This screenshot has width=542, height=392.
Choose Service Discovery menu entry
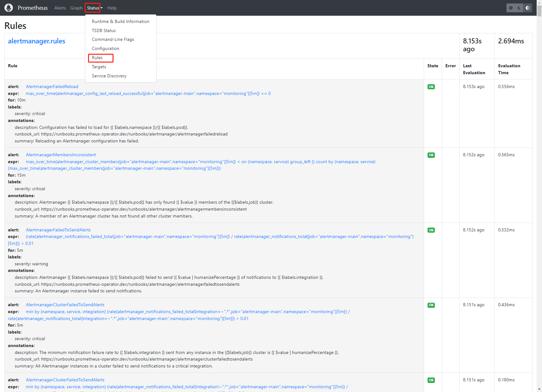click(x=121, y=76)
